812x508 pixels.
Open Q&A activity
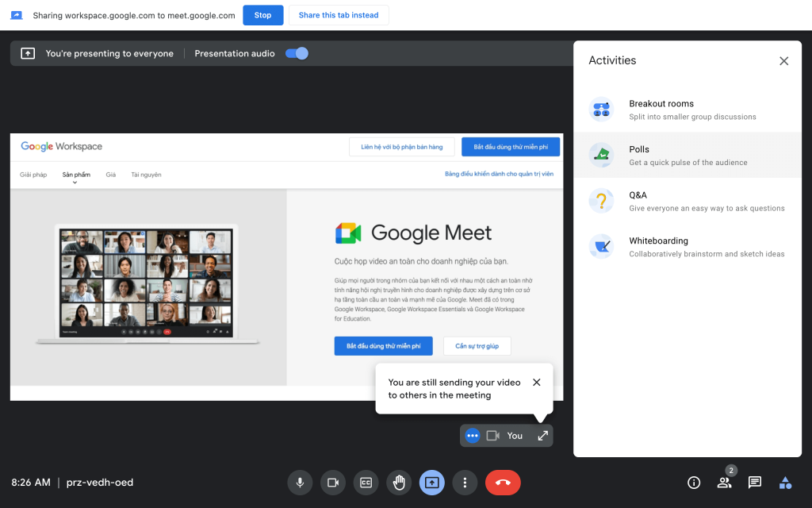tap(688, 201)
